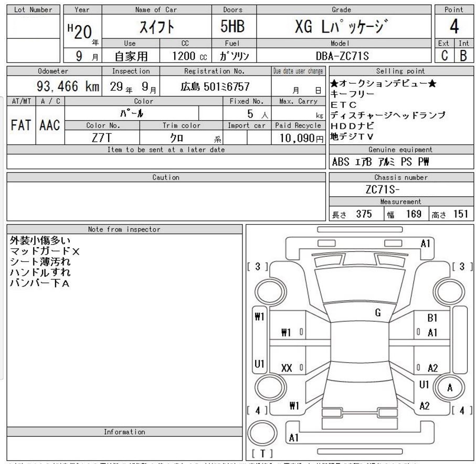476x464 pixels.
Task: Click the color number Z7T cell
Action: click(x=102, y=138)
